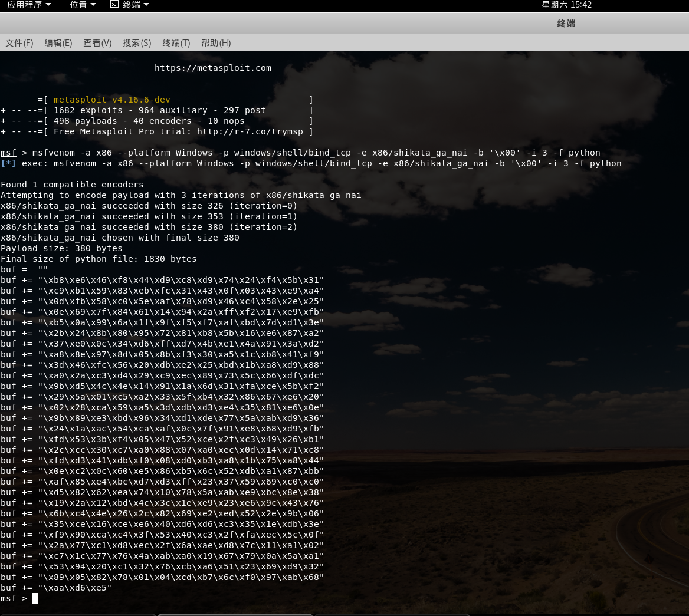Screen dimensions: 689x616
Task: Click the buf line starting \x35\xce\x16
Action: point(162,524)
